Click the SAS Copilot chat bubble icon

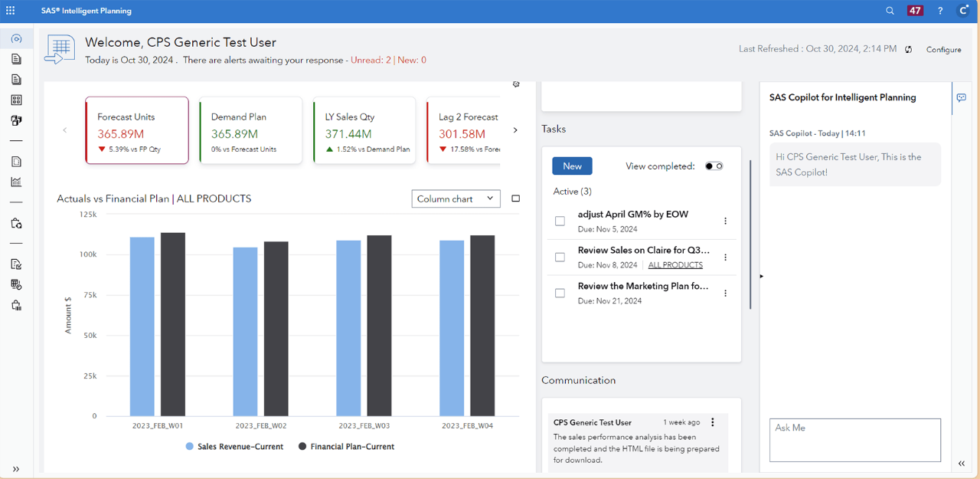962,98
